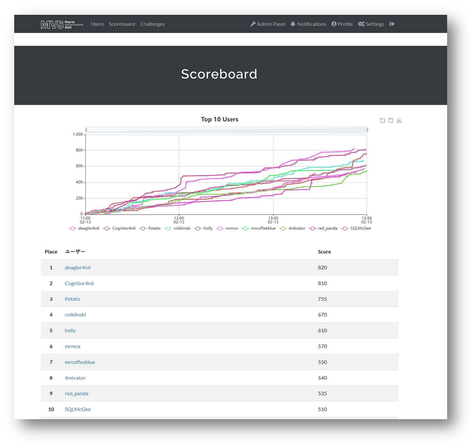Open the Admin Panel
This screenshot has height=448, width=476.
point(268,24)
